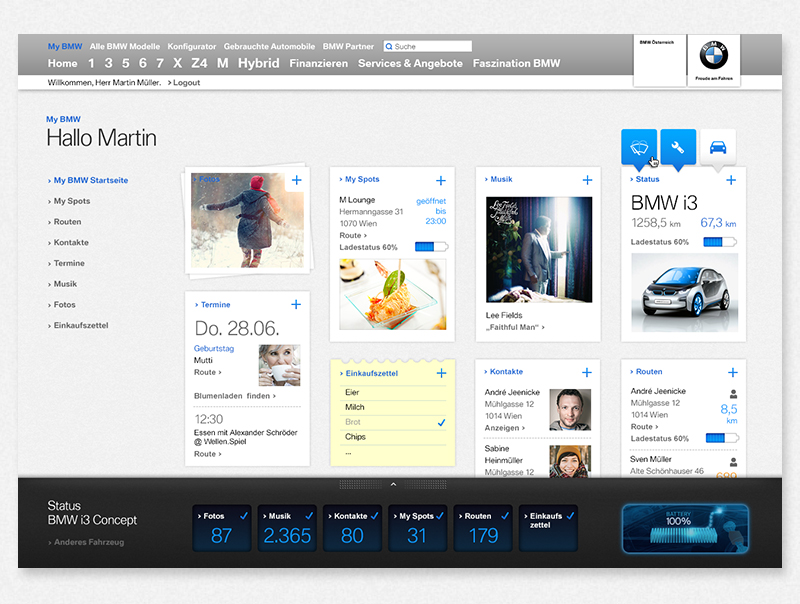Image resolution: width=800 pixels, height=604 pixels.
Task: Toggle the Routen tile checkmark in status bar
Action: click(503, 516)
